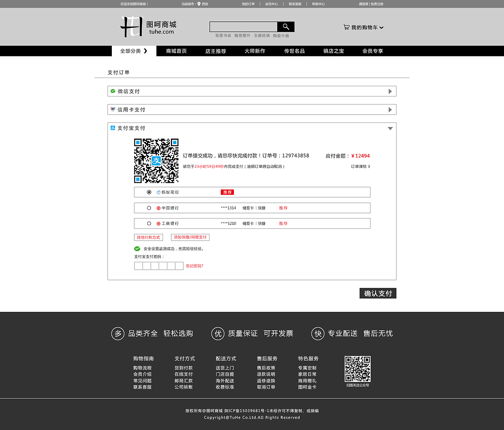The image size is (504, 430).
Task: Click the green security verified checkmark icon
Action: point(137,248)
